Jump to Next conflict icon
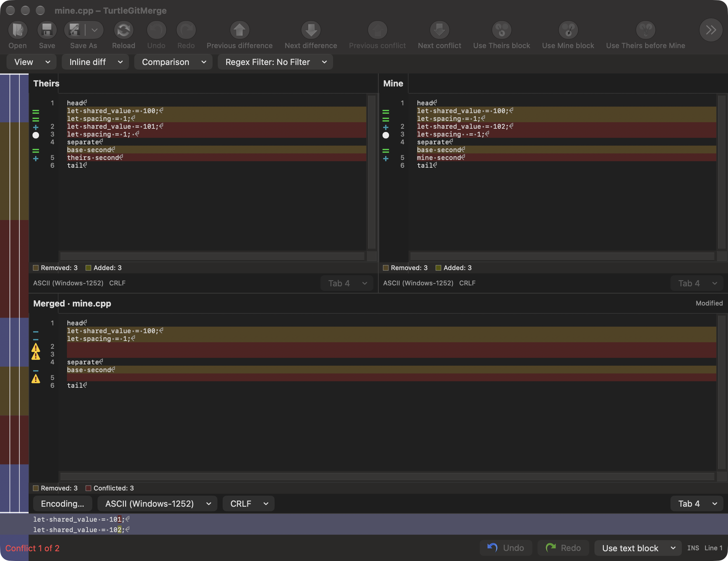The height and width of the screenshot is (561, 728). click(x=439, y=30)
